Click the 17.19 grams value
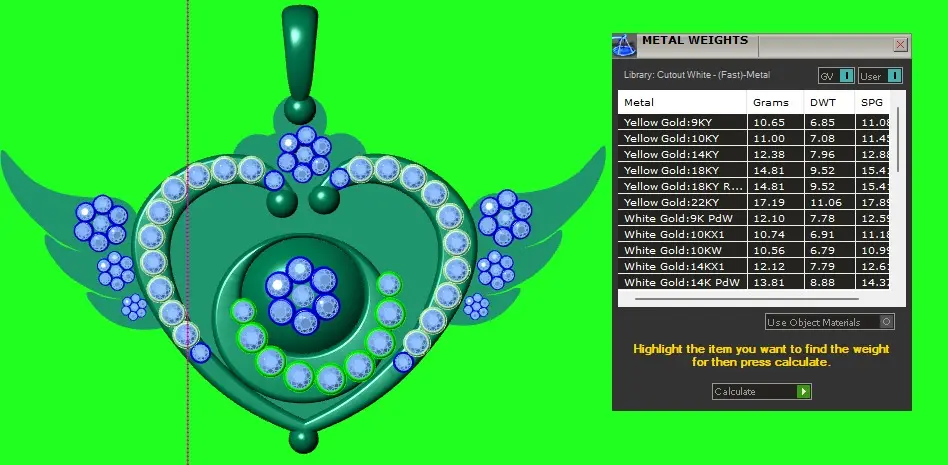Viewport: 948px width, 465px height. [x=769, y=203]
